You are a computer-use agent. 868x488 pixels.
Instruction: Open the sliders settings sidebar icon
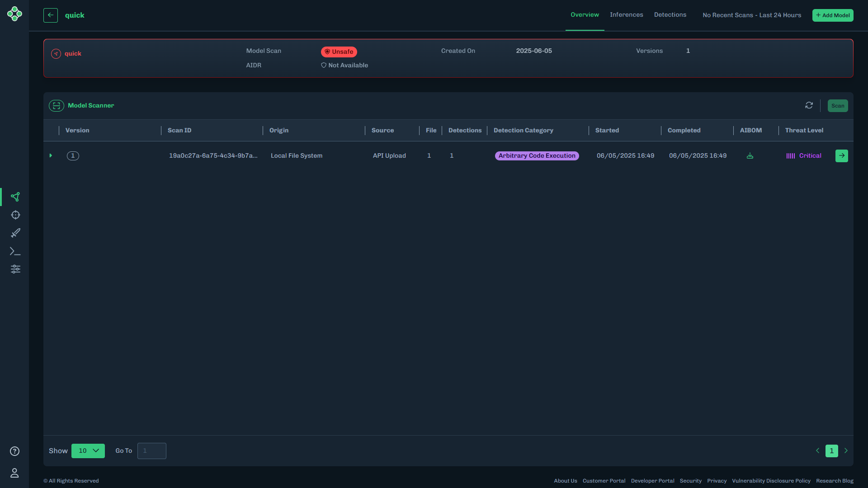click(x=15, y=269)
